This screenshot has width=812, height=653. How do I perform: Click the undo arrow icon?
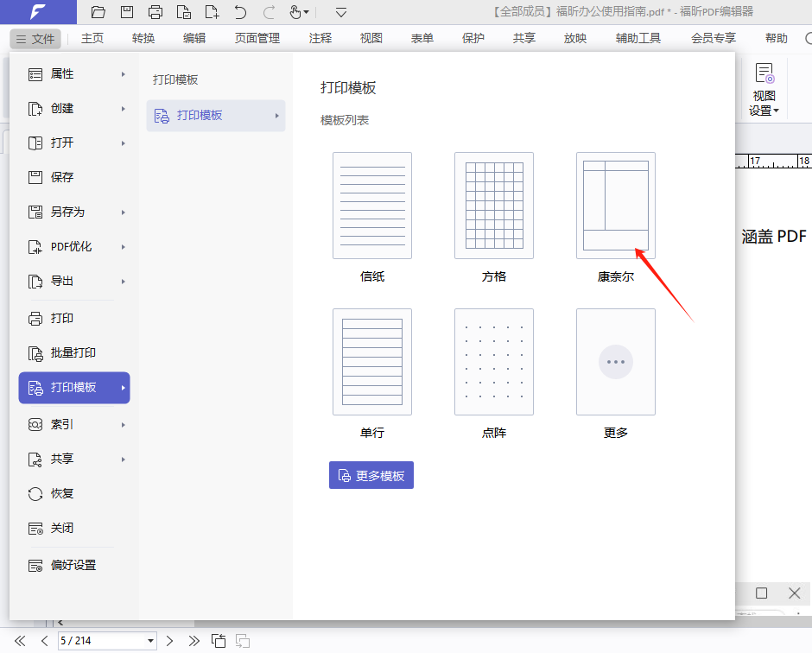point(240,12)
